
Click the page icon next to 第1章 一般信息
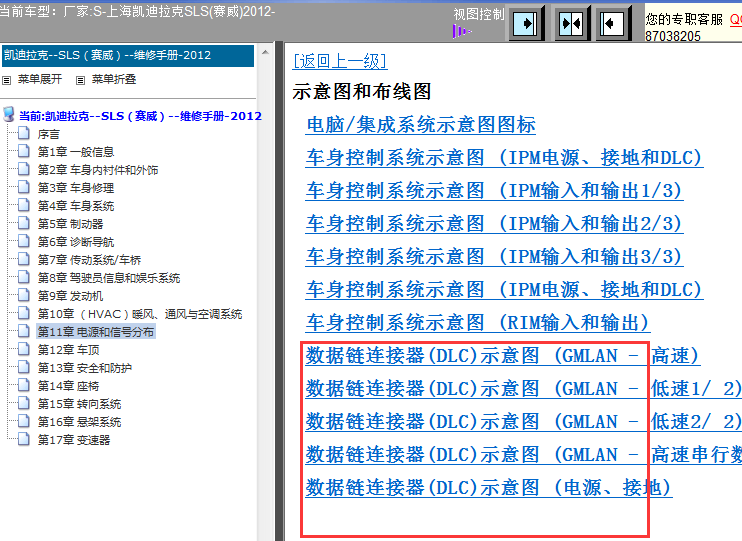(x=24, y=151)
